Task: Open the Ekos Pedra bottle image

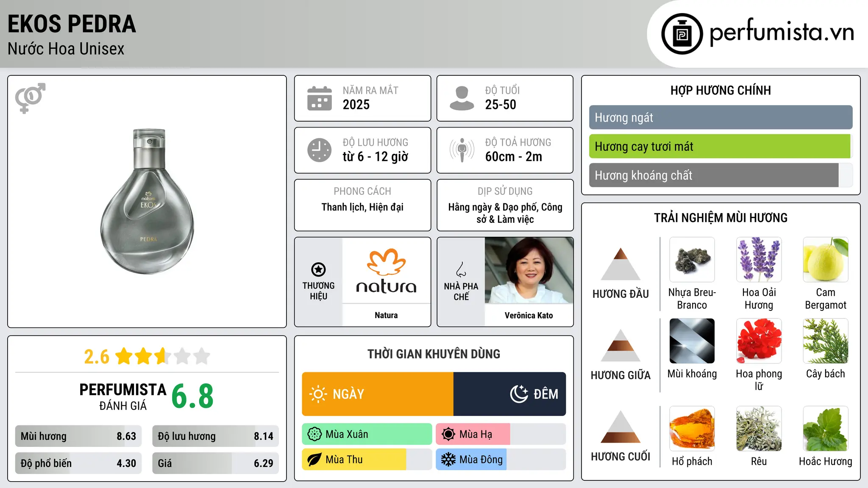Action: click(x=147, y=201)
